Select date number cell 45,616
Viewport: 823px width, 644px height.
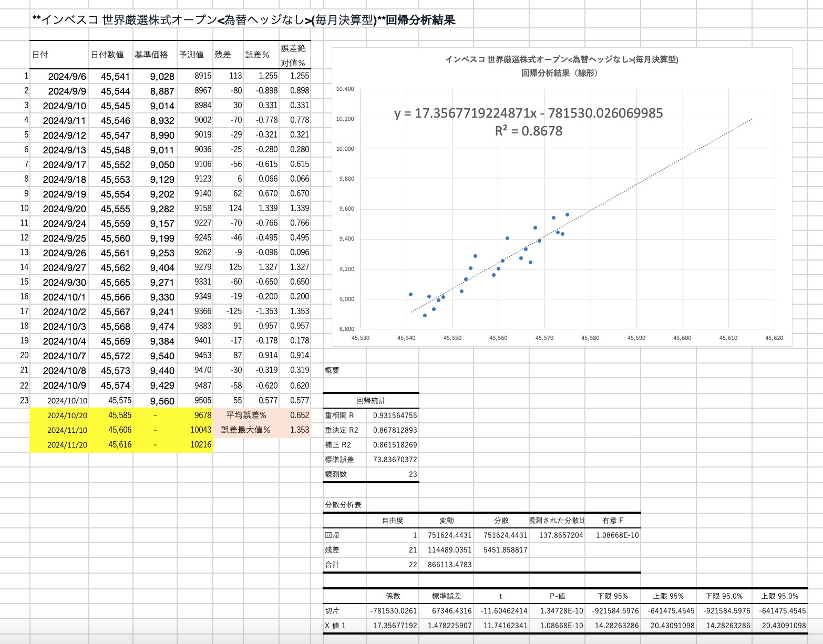[x=120, y=444]
